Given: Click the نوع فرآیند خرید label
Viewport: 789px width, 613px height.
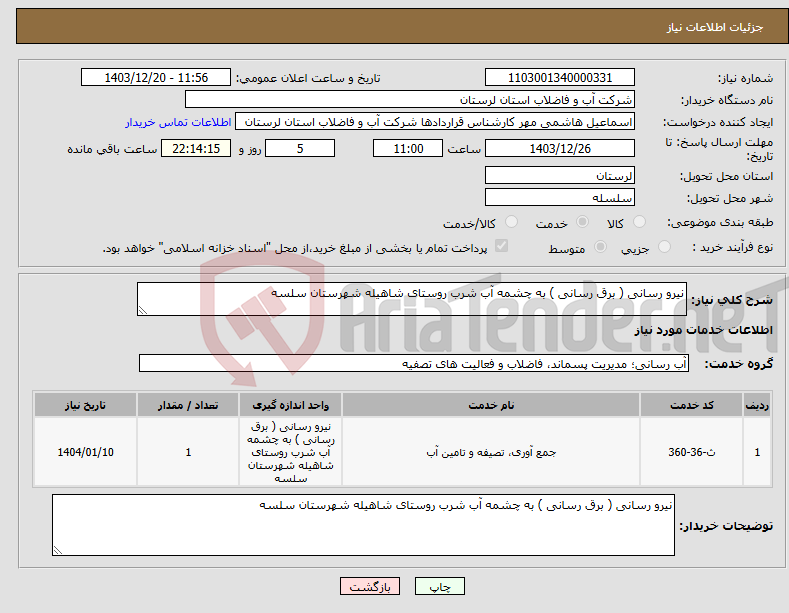Looking at the screenshot, I should (732, 247).
